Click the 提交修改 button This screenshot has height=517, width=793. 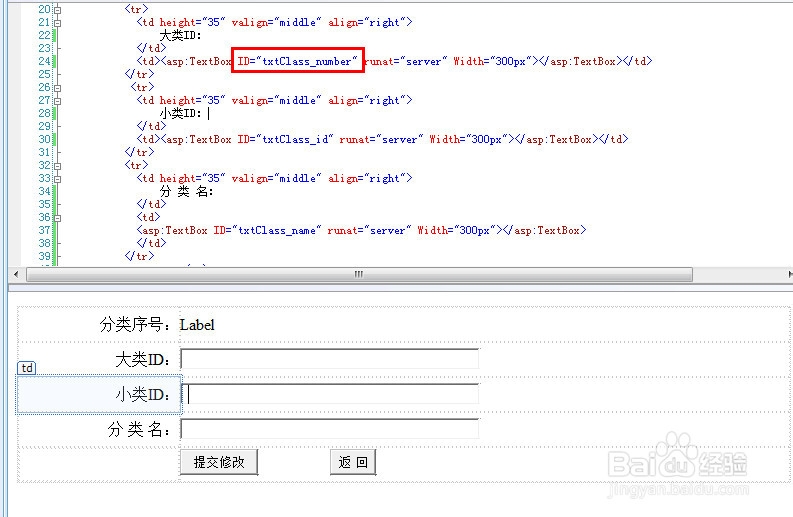pos(219,462)
